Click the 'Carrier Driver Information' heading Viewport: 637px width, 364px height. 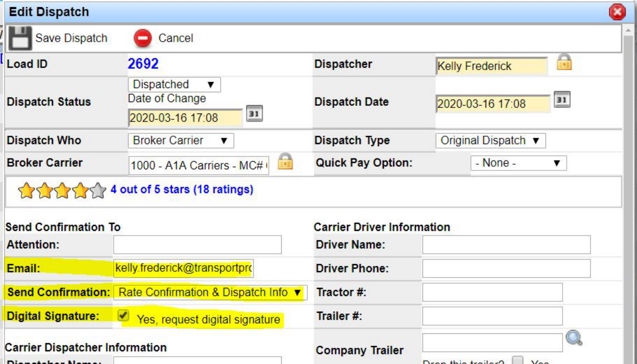point(382,227)
